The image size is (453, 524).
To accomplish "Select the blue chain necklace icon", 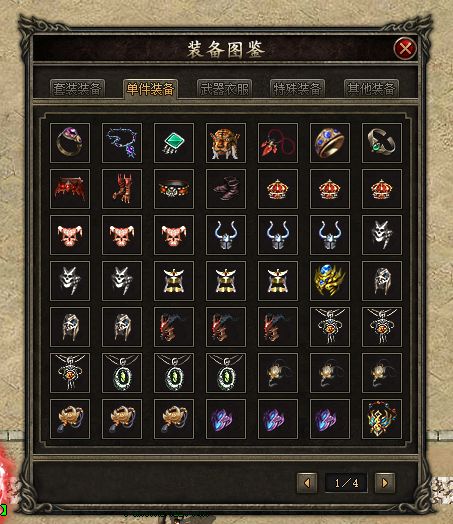I will [x=122, y=143].
